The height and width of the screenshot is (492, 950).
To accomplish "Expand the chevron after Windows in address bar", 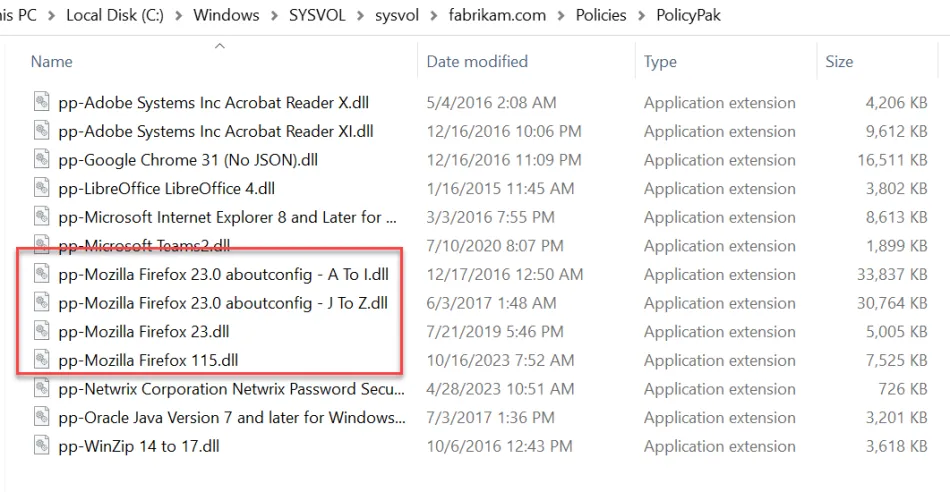I will point(273,15).
